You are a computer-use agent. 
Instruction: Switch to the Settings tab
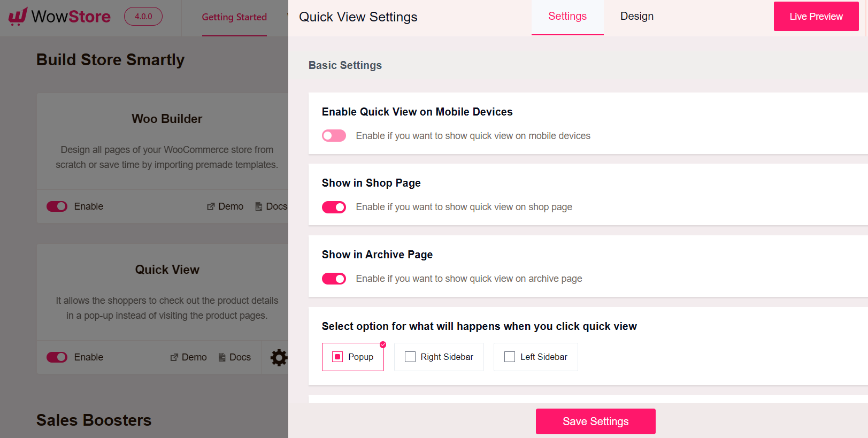click(x=567, y=16)
